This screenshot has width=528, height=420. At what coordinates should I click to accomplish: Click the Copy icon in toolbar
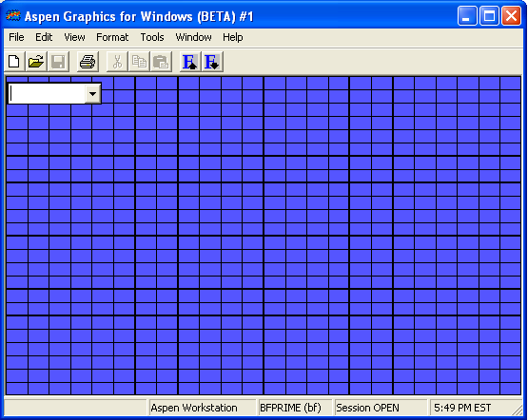point(139,62)
